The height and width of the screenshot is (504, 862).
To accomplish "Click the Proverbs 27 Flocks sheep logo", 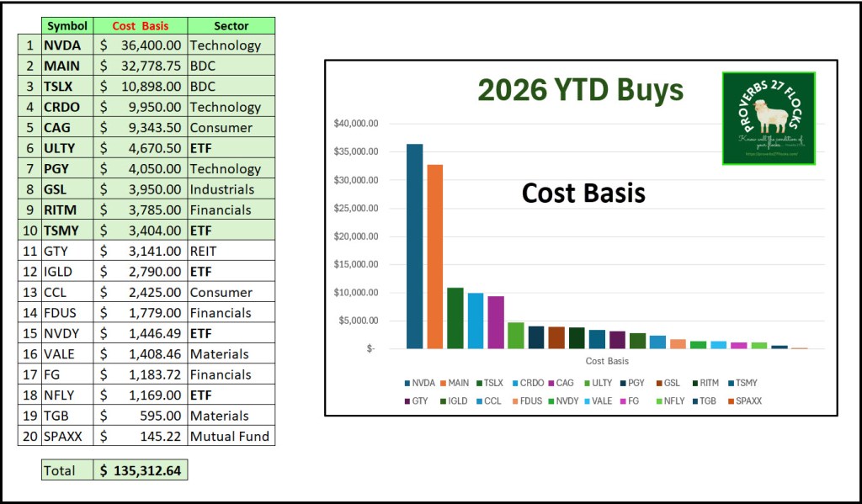I will 768,118.
